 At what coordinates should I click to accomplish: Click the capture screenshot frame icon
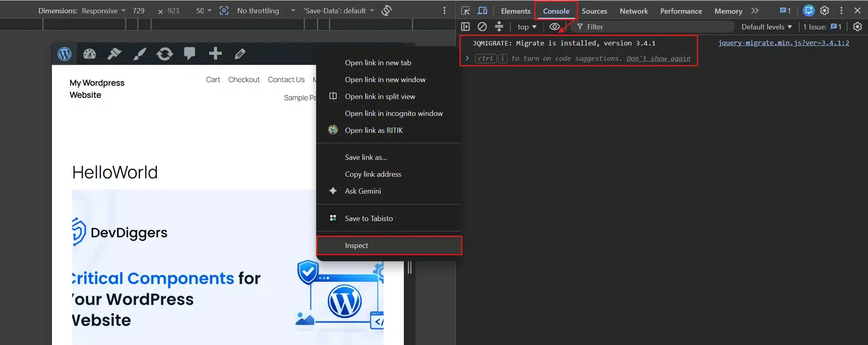pos(224,10)
